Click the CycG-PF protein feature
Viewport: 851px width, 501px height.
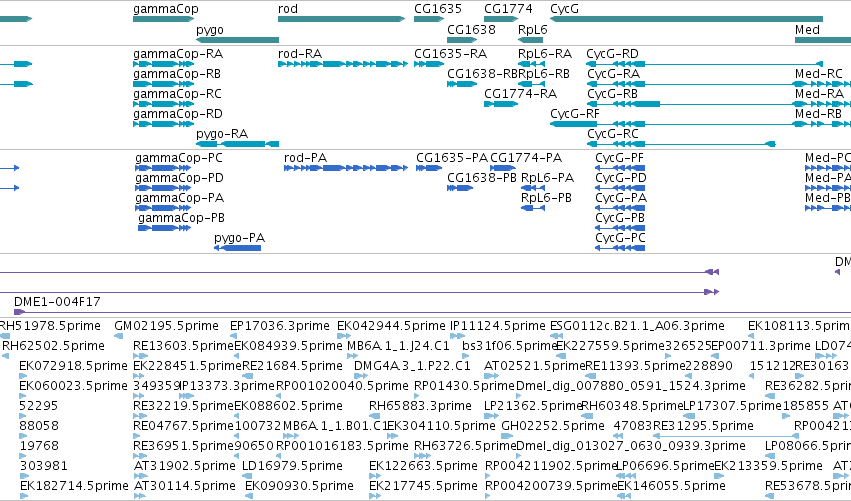coord(620,168)
